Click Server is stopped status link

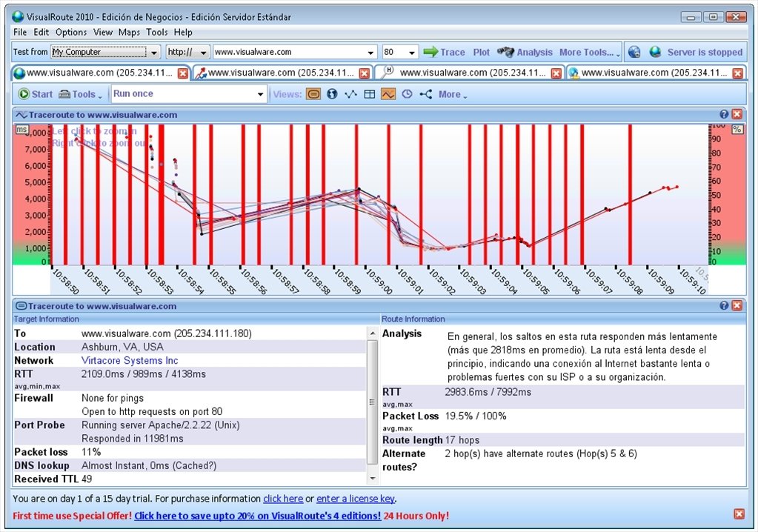pyautogui.click(x=705, y=52)
